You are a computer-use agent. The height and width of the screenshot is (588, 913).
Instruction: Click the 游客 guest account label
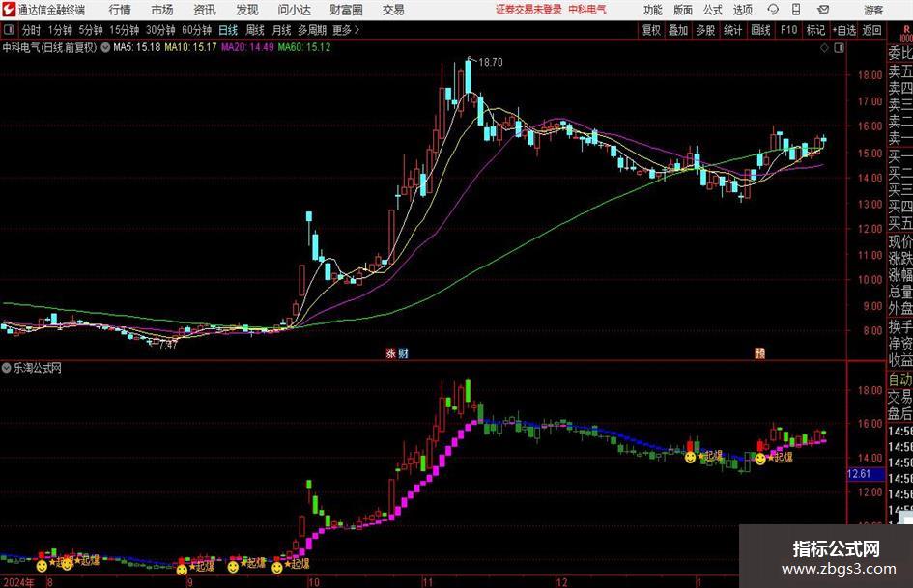tap(873, 10)
